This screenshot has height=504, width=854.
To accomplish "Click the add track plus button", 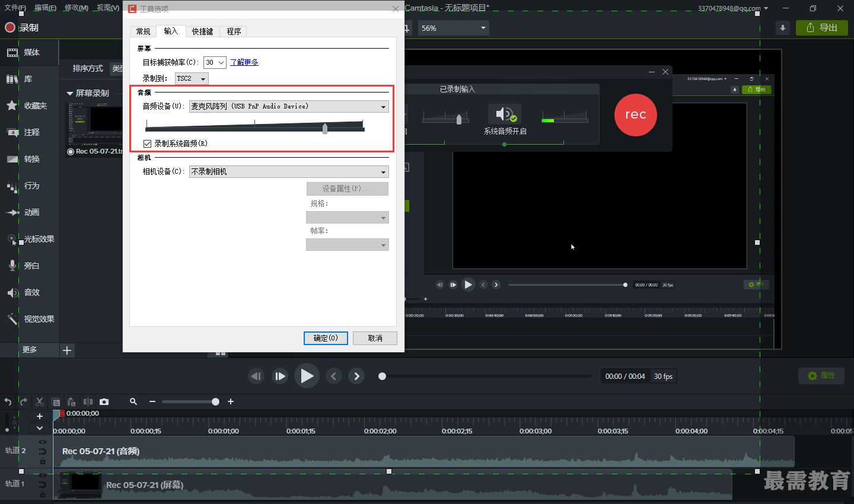I will 40,416.
